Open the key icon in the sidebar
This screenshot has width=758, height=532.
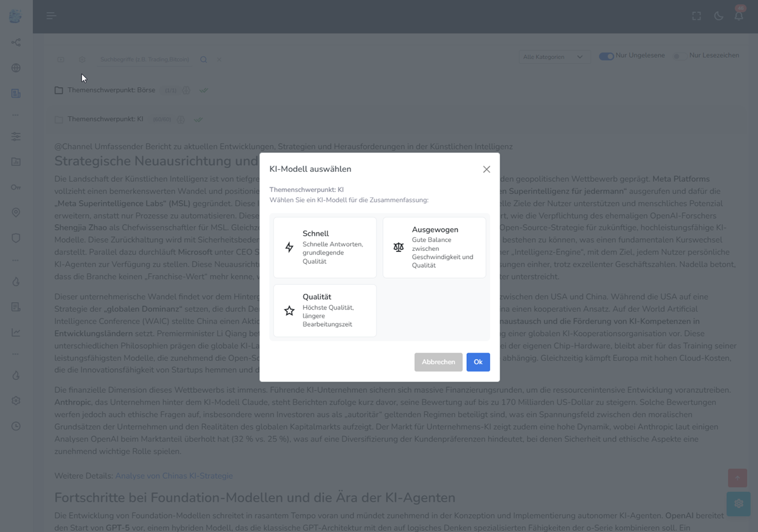pyautogui.click(x=16, y=187)
